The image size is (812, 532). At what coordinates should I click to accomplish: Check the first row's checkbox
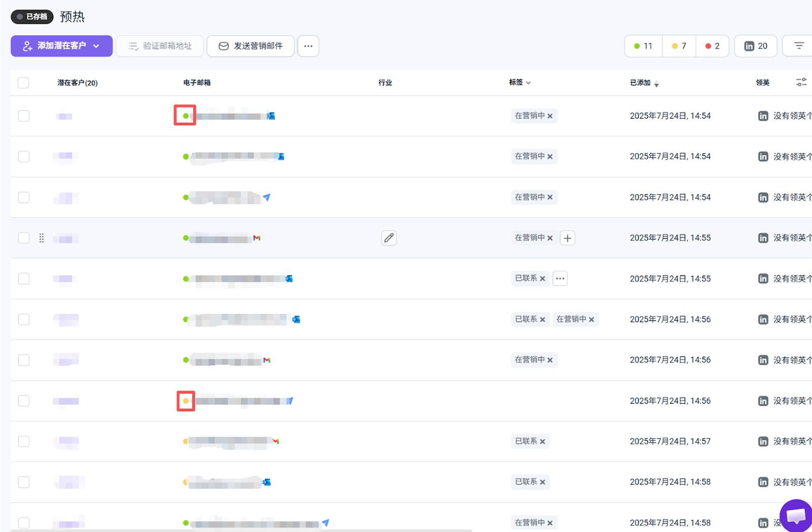[x=23, y=116]
